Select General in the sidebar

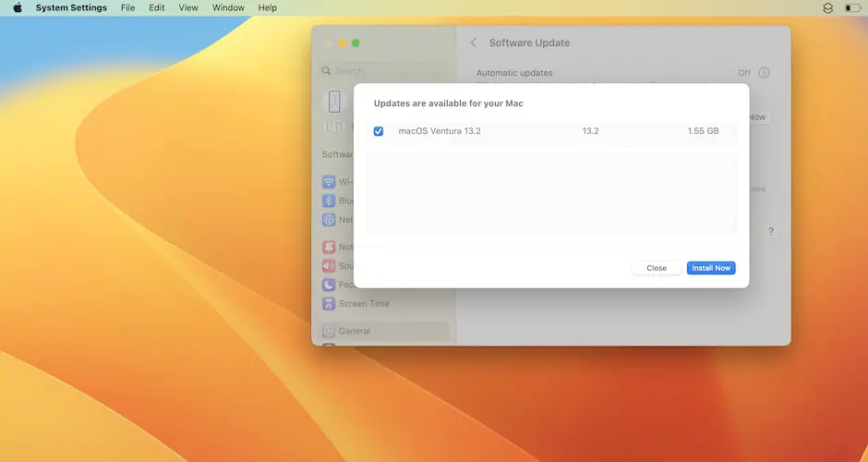[385, 331]
